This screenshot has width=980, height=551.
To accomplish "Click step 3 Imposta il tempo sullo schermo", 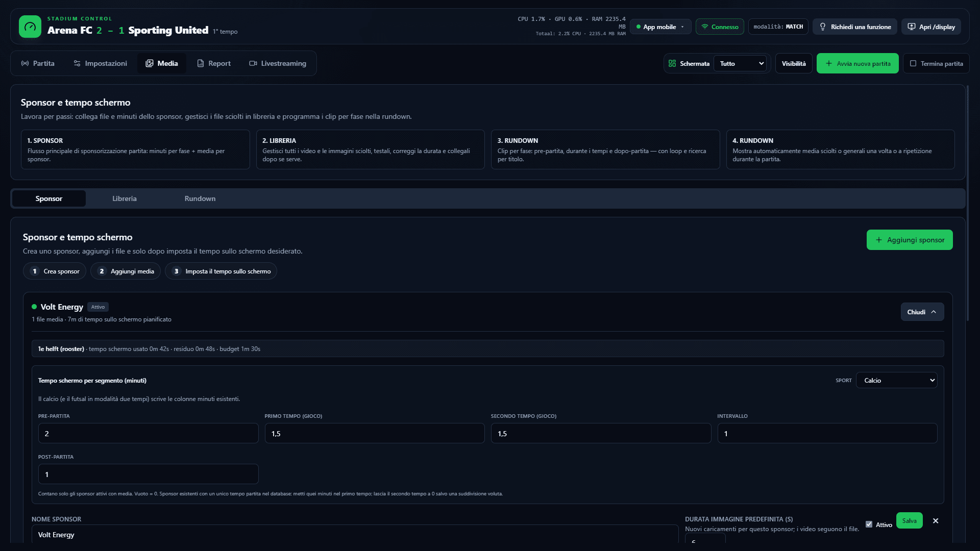I will [x=221, y=271].
